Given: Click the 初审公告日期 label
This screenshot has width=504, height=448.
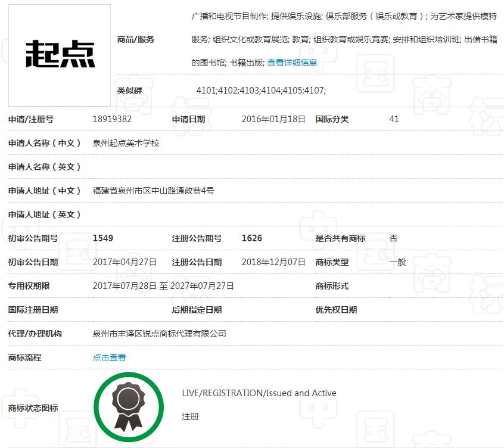Looking at the screenshot, I should (x=33, y=262).
